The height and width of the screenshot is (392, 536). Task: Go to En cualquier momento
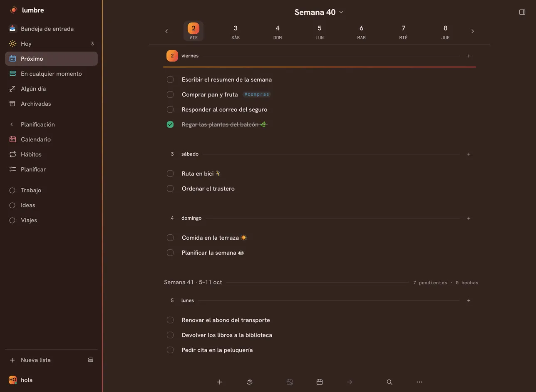(x=51, y=74)
